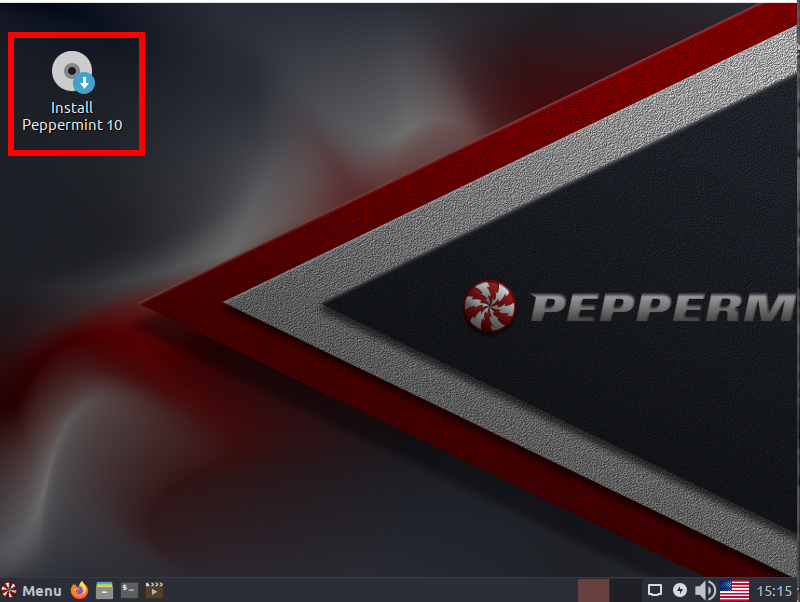800x602 pixels.
Task: Open the Install Peppermint 10 desktop icon
Action: [x=72, y=91]
